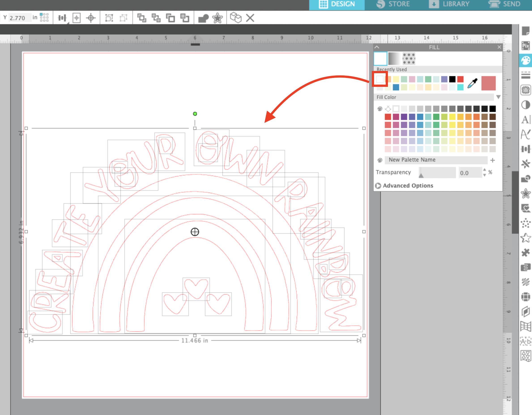Click the delete X icon on the toolbar
532x415 pixels.
point(250,17)
